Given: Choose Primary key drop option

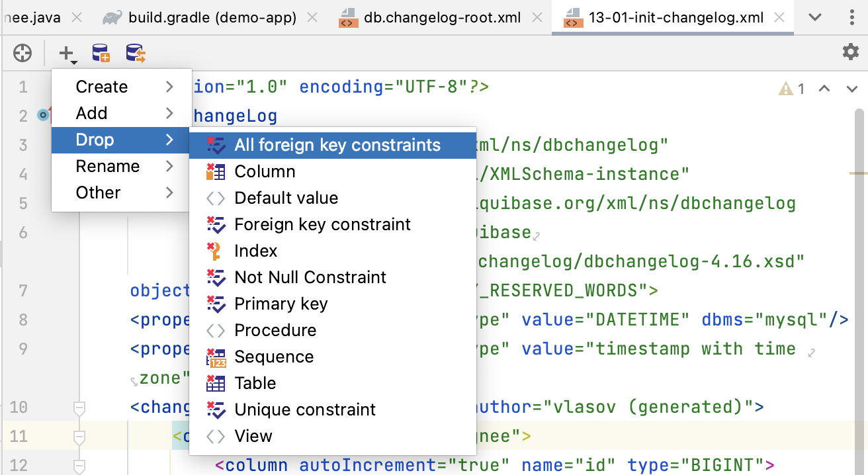Looking at the screenshot, I should (333, 304).
